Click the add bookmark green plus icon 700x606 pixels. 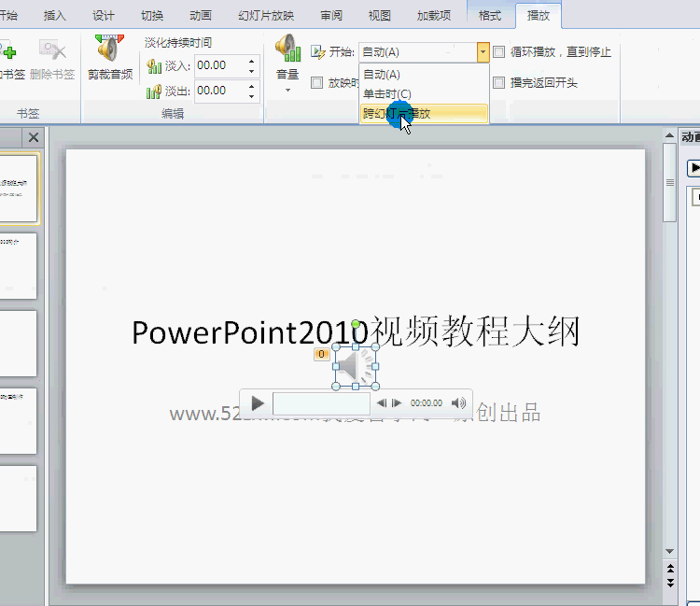point(8,51)
